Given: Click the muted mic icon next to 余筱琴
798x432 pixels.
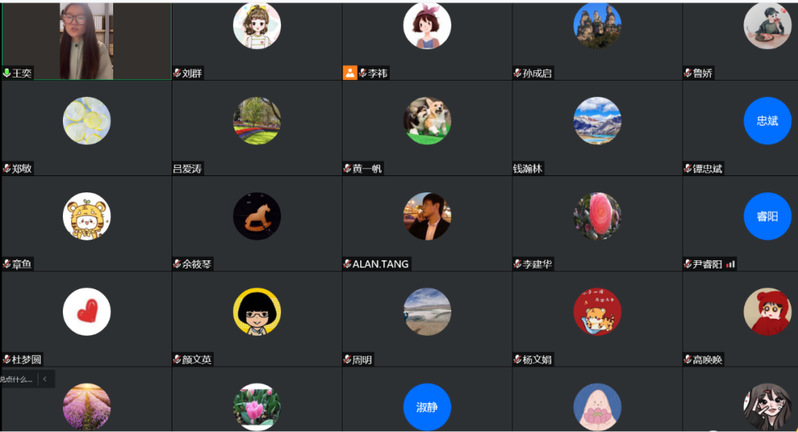Looking at the screenshot, I should [x=177, y=264].
